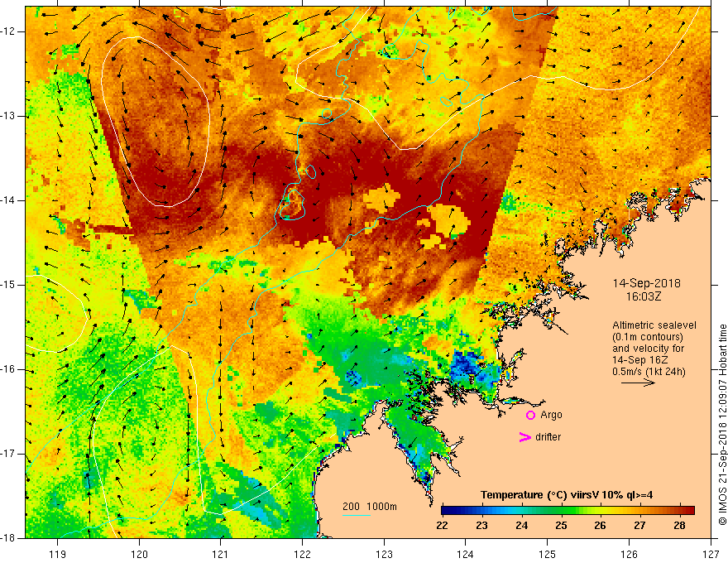Click the longitude axis label '121'
Screen dimensions: 728x563
[221, 554]
